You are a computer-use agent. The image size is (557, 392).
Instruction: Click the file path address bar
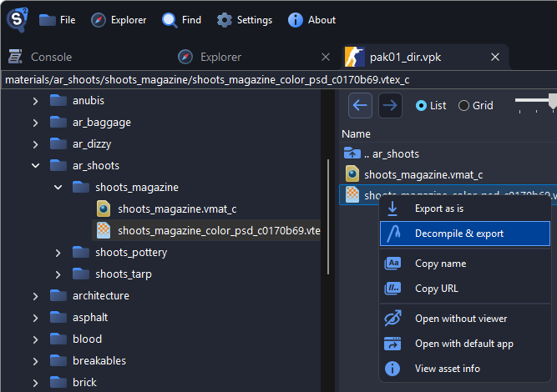pos(279,80)
